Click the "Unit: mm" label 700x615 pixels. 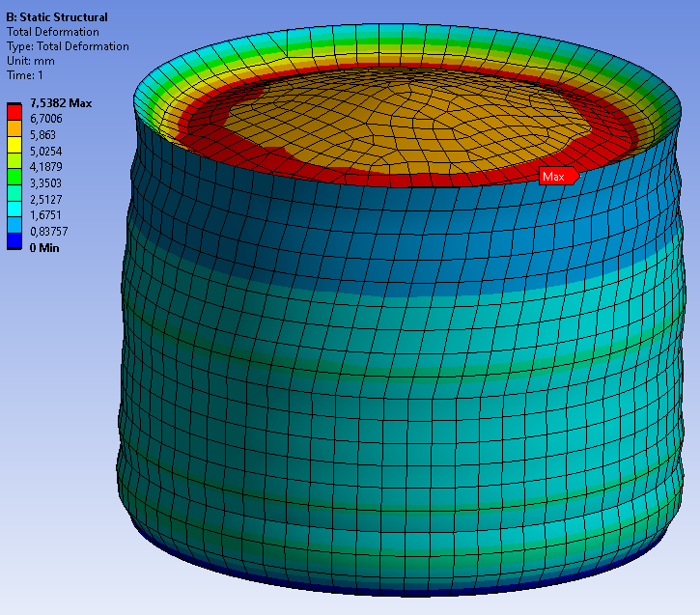pos(31,61)
